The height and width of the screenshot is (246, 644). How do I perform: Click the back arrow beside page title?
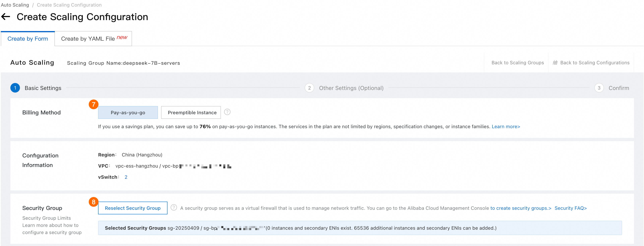click(6, 17)
